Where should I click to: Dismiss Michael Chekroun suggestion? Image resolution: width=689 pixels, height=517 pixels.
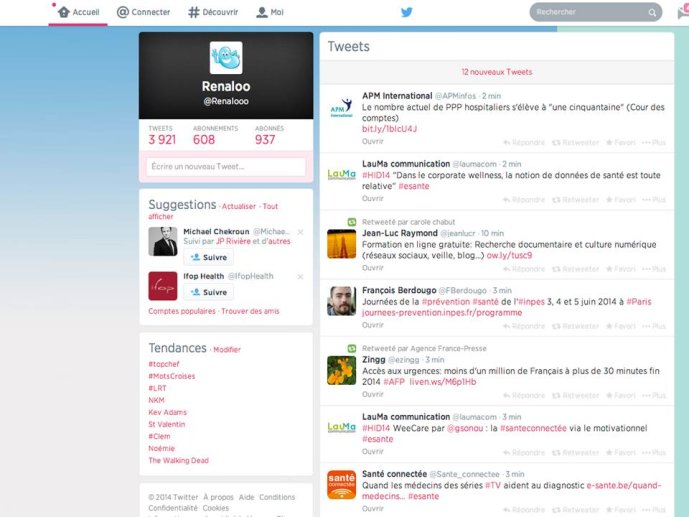pyautogui.click(x=301, y=232)
